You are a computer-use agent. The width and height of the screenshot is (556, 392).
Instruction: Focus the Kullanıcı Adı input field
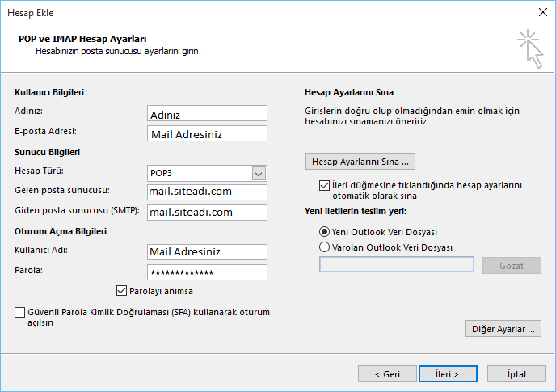click(x=207, y=252)
